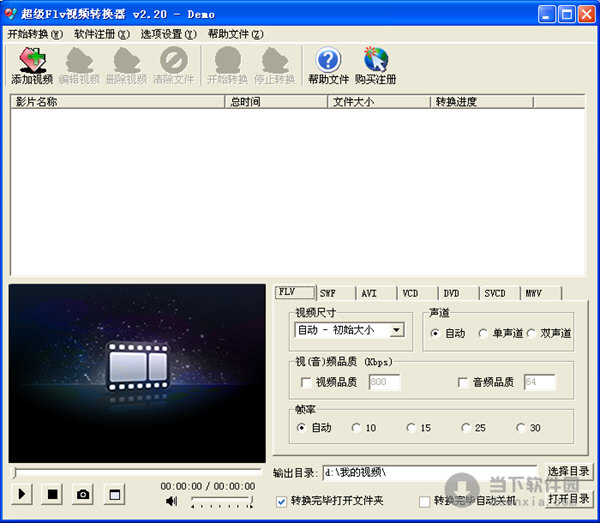
Task: Click the video seek progress slider
Action: pyautogui.click(x=137, y=471)
